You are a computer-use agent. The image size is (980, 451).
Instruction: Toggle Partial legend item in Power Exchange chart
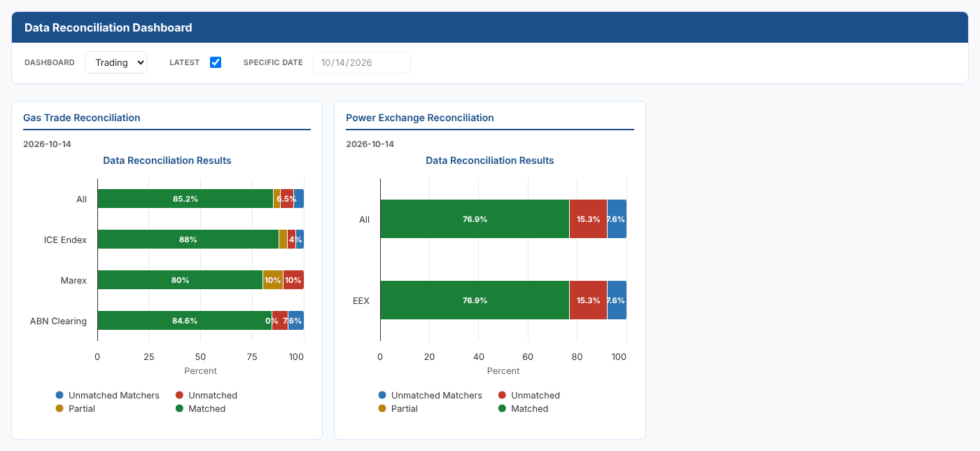click(398, 408)
